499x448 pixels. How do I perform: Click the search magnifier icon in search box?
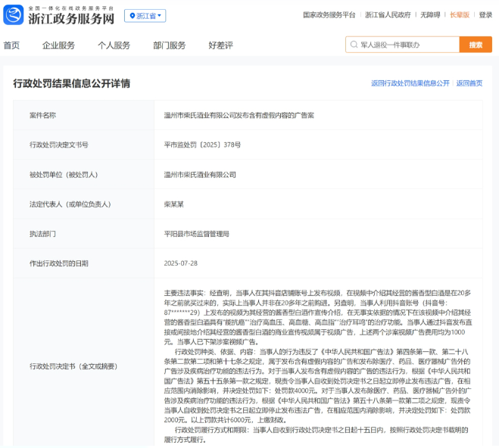(354, 45)
